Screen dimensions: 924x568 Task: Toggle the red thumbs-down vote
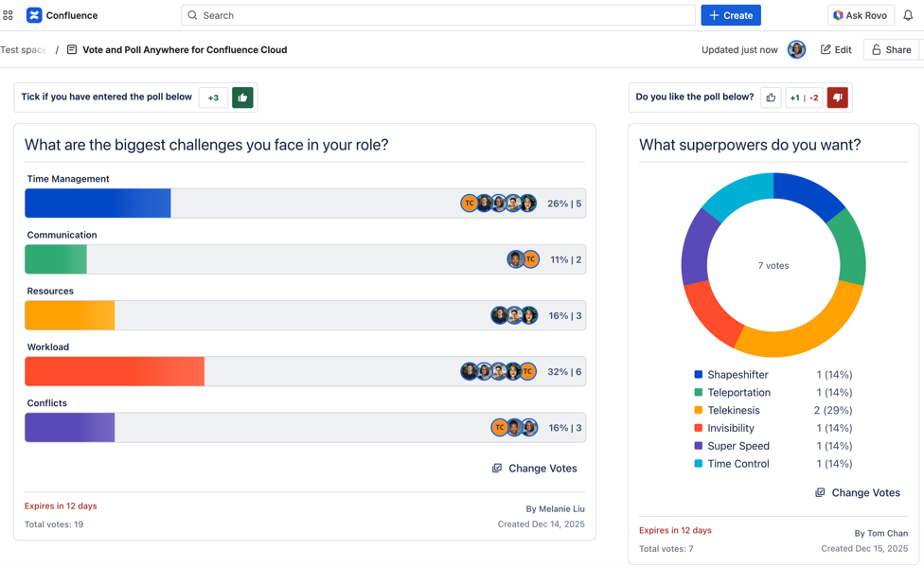click(x=837, y=98)
